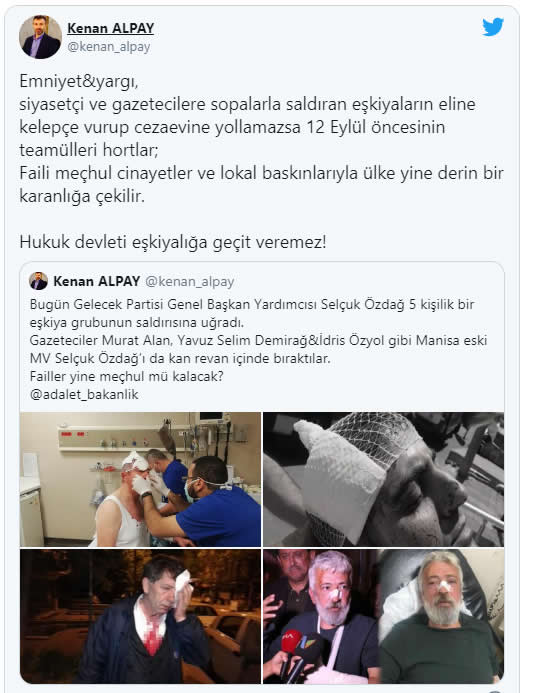The height and width of the screenshot is (693, 533).
Task: Click the Twitter bird logo
Action: [x=493, y=27]
